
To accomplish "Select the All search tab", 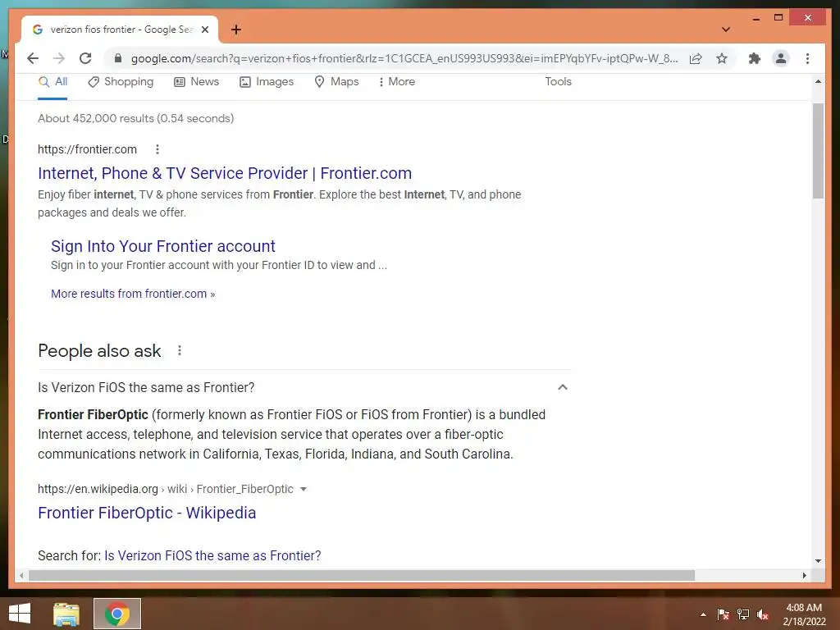I will [52, 82].
